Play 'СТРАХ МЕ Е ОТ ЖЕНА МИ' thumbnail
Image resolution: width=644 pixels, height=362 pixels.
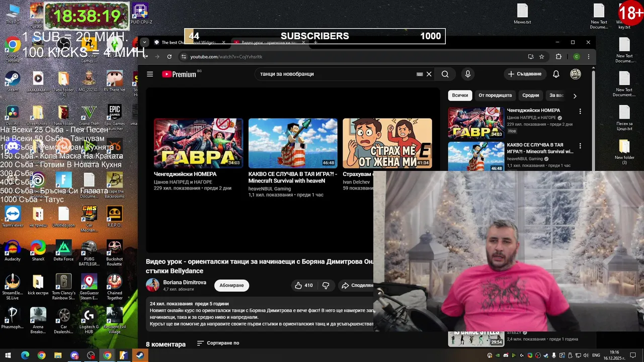point(387,143)
